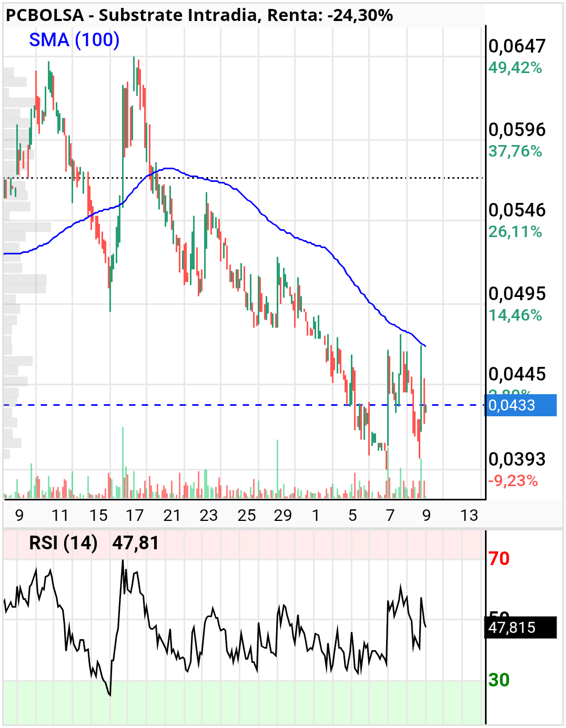Screen dimensions: 566x728
Task: Select the date label 21 on time axis
Action: (x=172, y=516)
